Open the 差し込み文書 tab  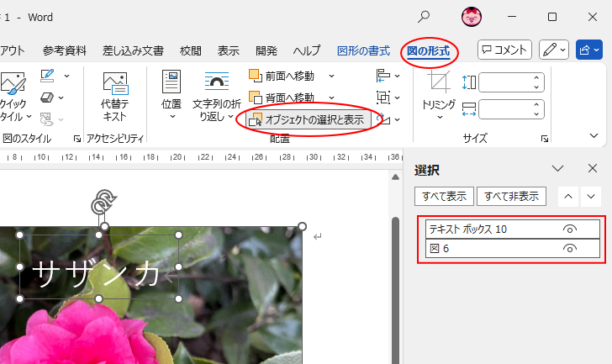[133, 50]
